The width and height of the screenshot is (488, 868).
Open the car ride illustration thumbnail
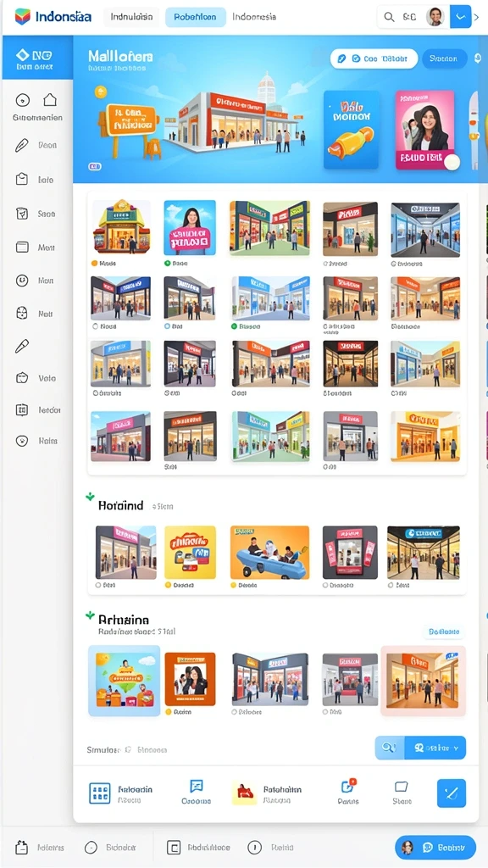click(x=269, y=553)
